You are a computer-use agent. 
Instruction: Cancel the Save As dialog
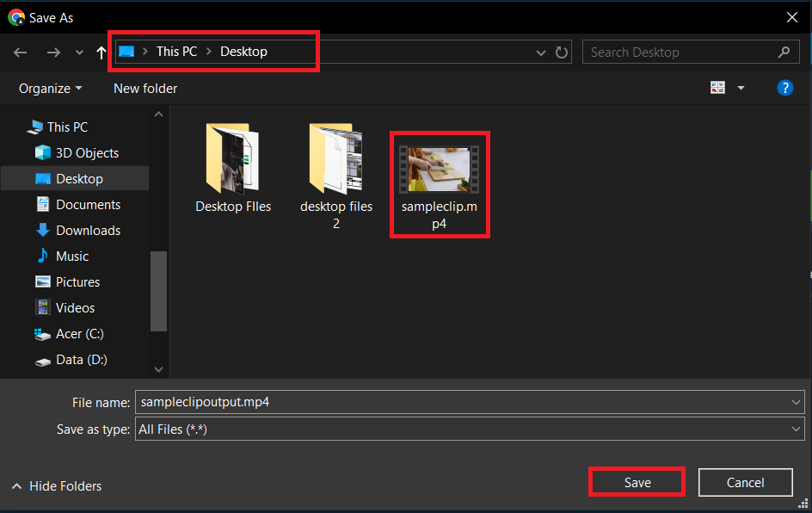[x=745, y=482]
